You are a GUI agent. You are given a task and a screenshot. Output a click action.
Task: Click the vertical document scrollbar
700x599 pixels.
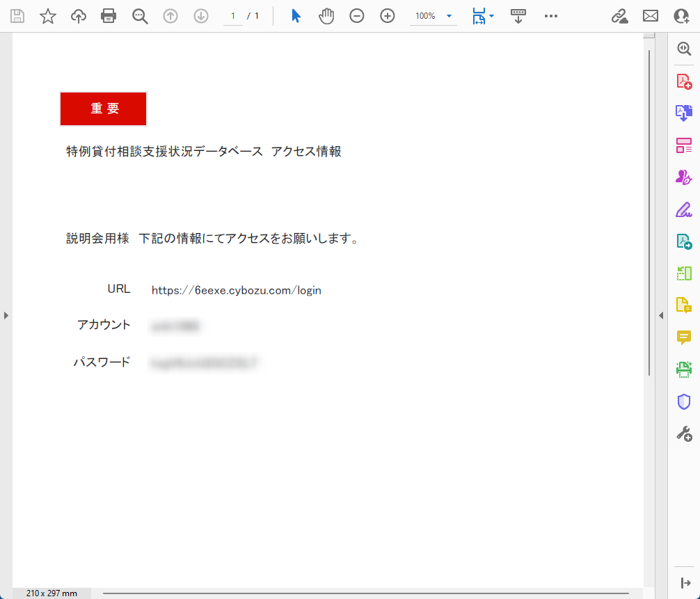pyautogui.click(x=649, y=209)
